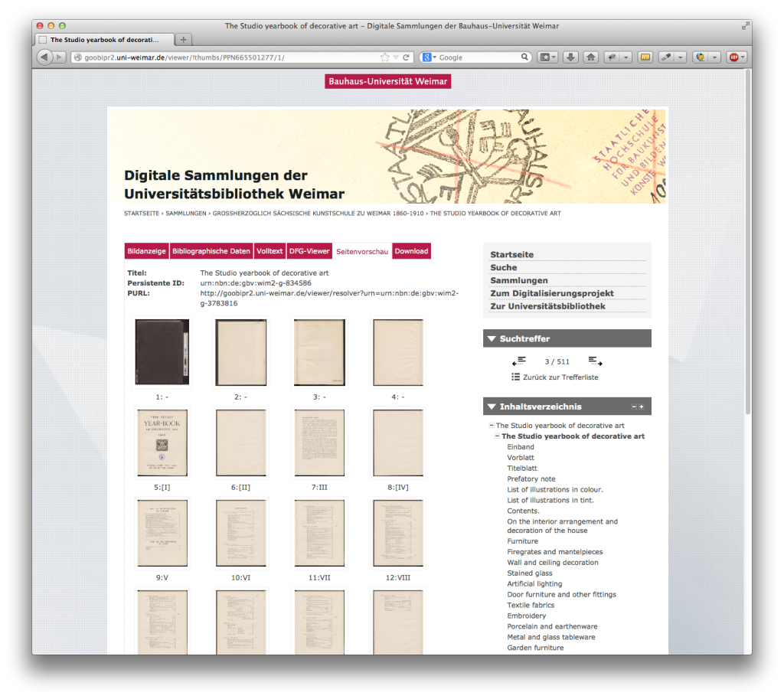784x699 pixels.
Task: Open the bookmarks toolbar button
Action: tap(547, 57)
